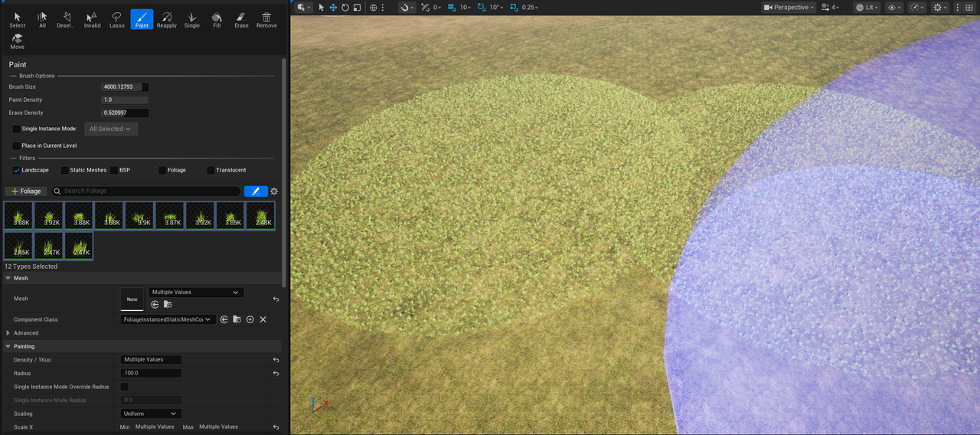Toggle world coordinate system globe icon
980x435 pixels.
pyautogui.click(x=374, y=7)
